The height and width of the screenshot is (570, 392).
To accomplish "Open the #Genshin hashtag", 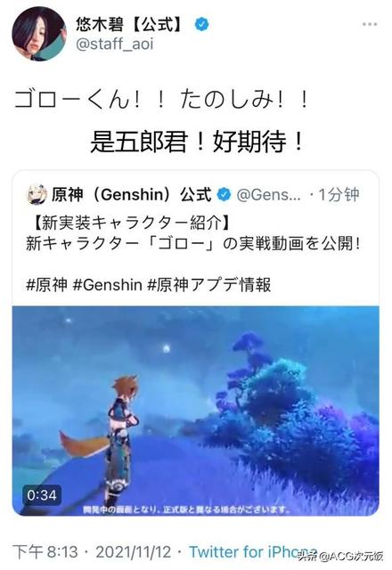I will point(107,285).
